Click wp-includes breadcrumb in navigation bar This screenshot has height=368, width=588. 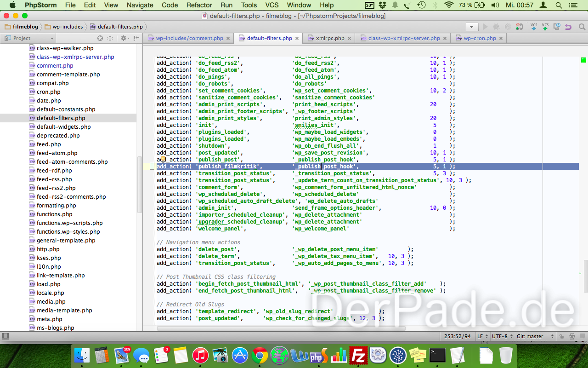[63, 27]
